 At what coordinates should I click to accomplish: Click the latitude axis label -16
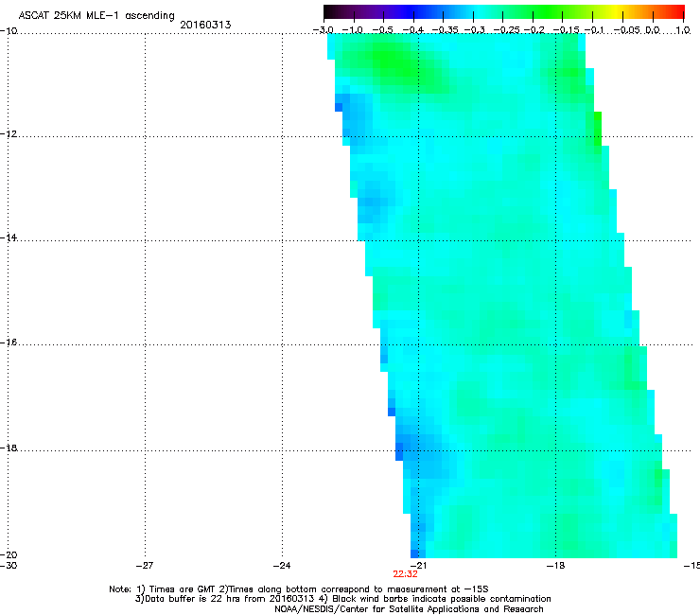9,343
